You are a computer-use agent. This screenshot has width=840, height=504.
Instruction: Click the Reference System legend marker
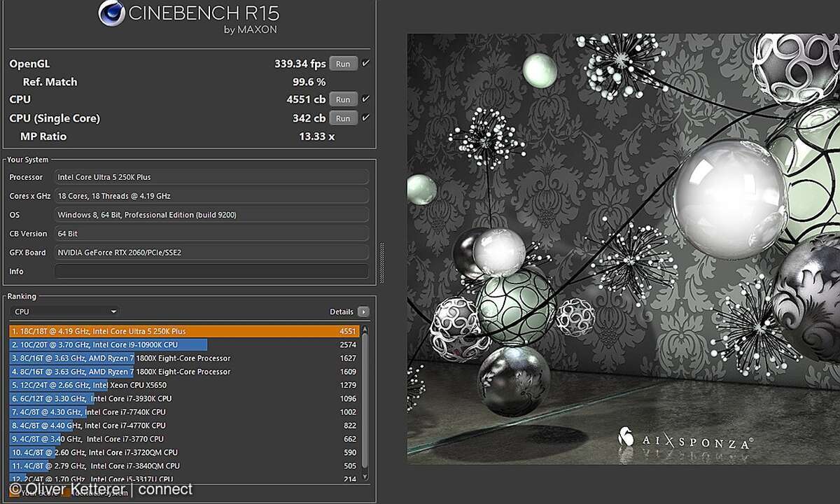66,492
